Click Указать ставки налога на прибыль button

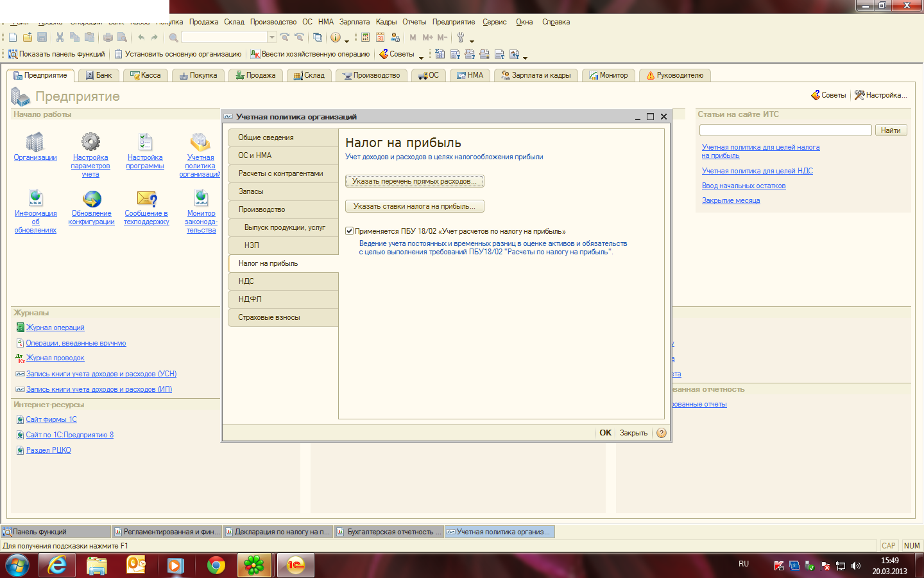coord(415,206)
